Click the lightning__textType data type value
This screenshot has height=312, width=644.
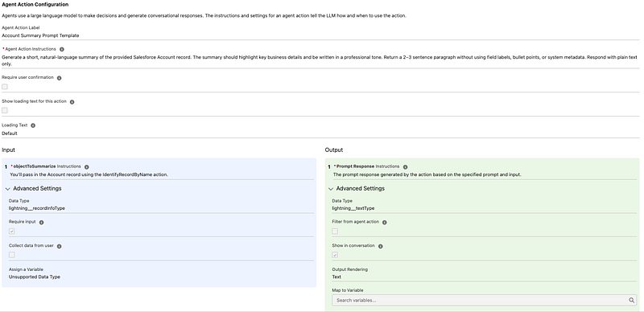[353, 208]
